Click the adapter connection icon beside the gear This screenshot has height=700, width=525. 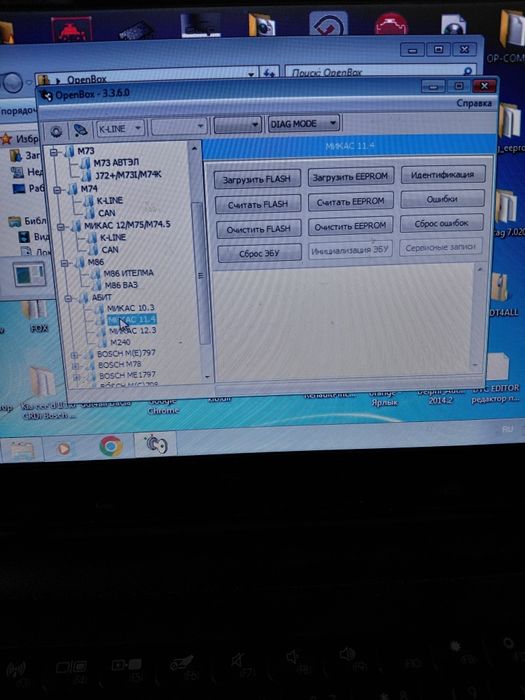click(x=80, y=130)
